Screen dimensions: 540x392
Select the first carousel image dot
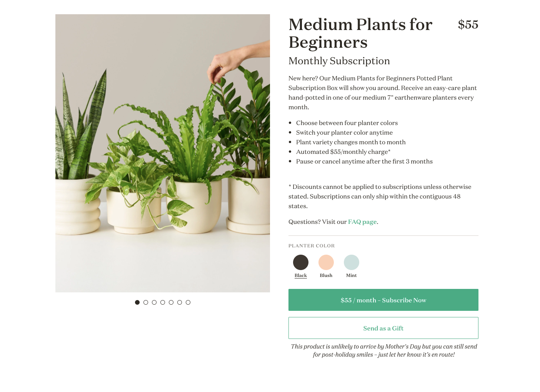click(x=137, y=302)
